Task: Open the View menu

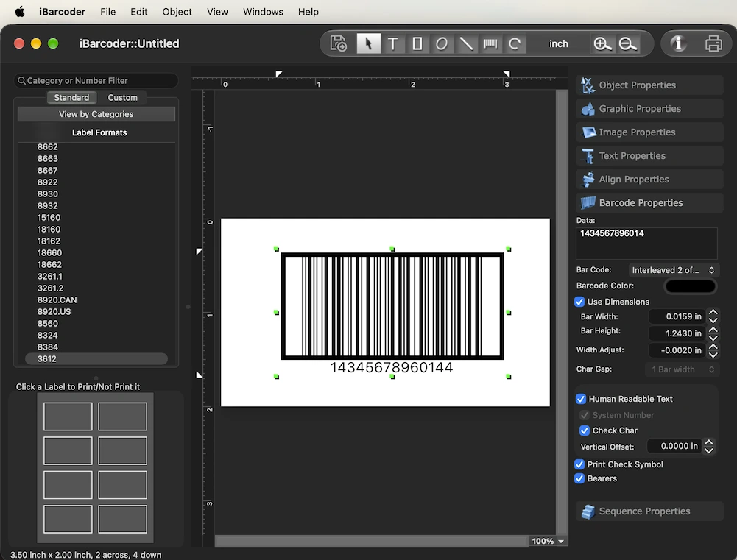Action: point(217,12)
